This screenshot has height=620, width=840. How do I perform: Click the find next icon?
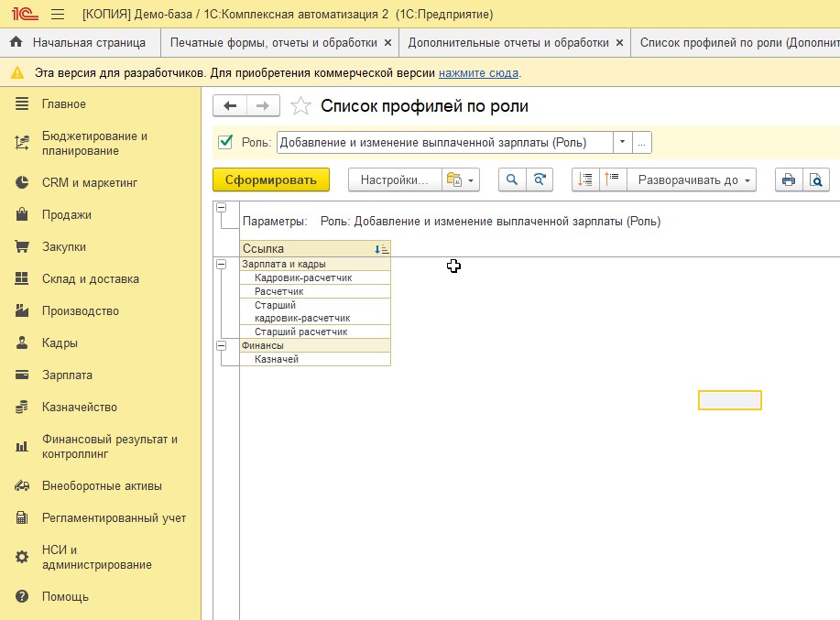click(x=540, y=179)
